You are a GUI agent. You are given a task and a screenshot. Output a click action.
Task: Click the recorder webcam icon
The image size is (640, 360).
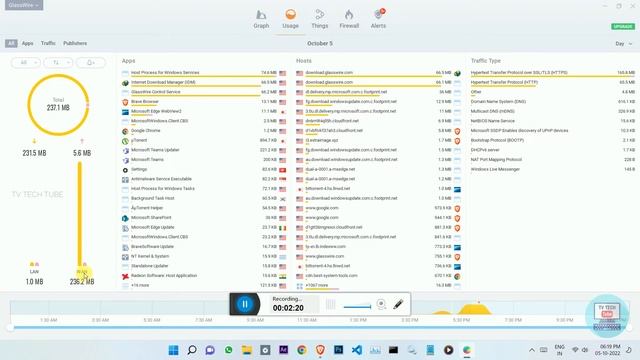[x=381, y=304]
